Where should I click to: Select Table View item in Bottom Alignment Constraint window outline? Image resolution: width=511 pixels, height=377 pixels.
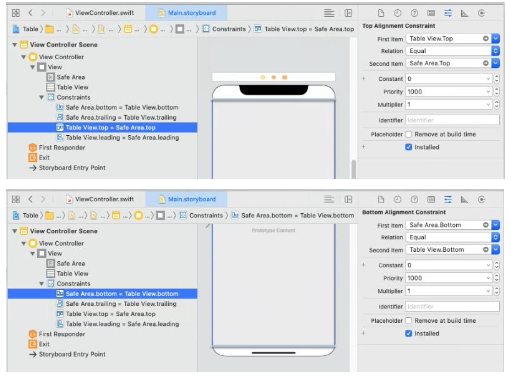point(68,274)
